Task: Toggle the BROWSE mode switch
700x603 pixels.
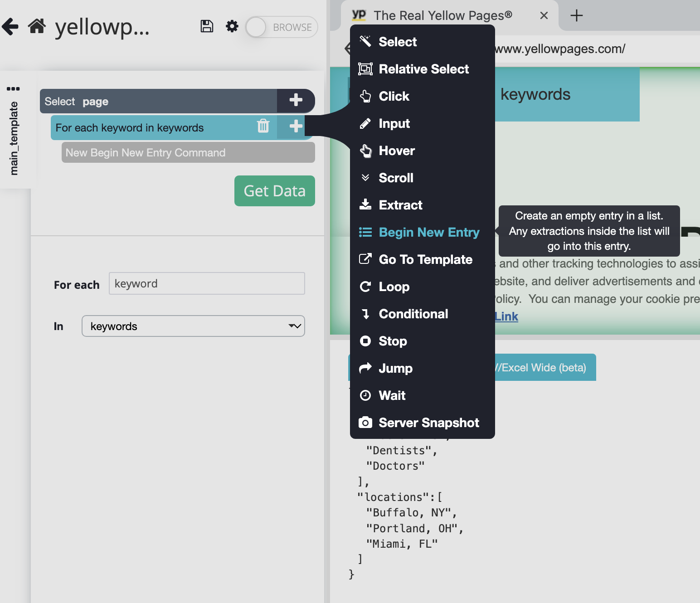Action: 282,27
